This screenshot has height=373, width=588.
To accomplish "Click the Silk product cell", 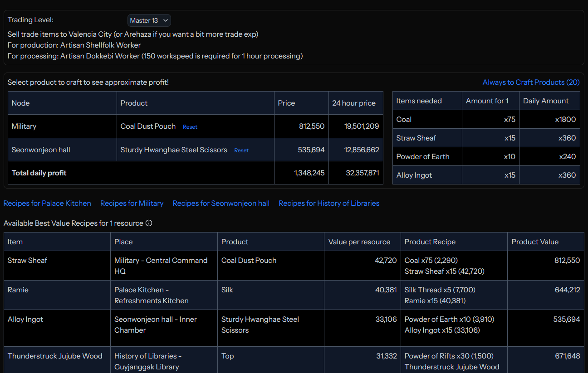I will [227, 290].
